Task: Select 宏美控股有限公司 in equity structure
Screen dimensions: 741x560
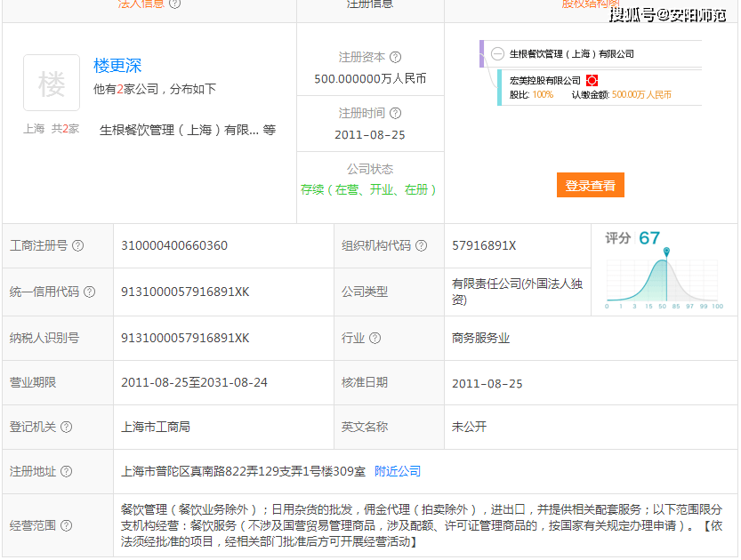Action: click(544, 80)
